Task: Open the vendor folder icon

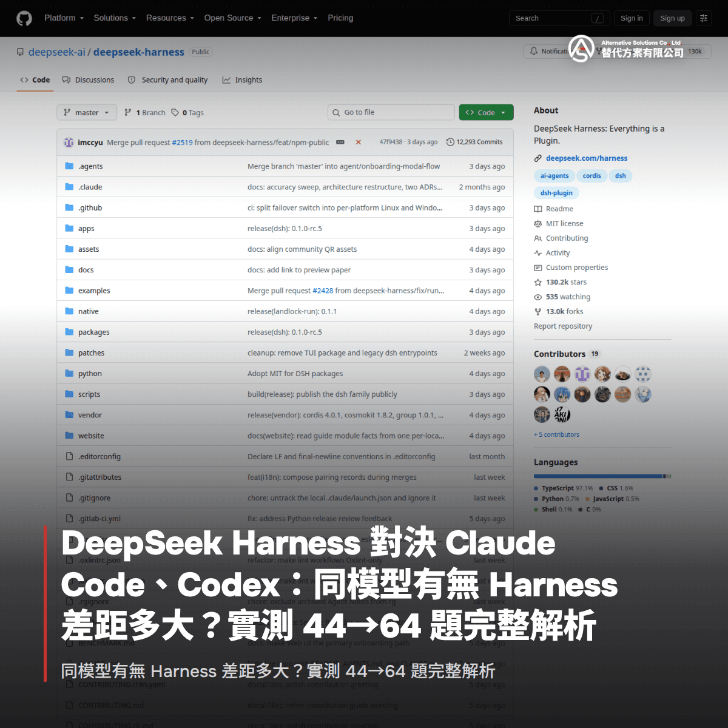Action: click(x=69, y=414)
